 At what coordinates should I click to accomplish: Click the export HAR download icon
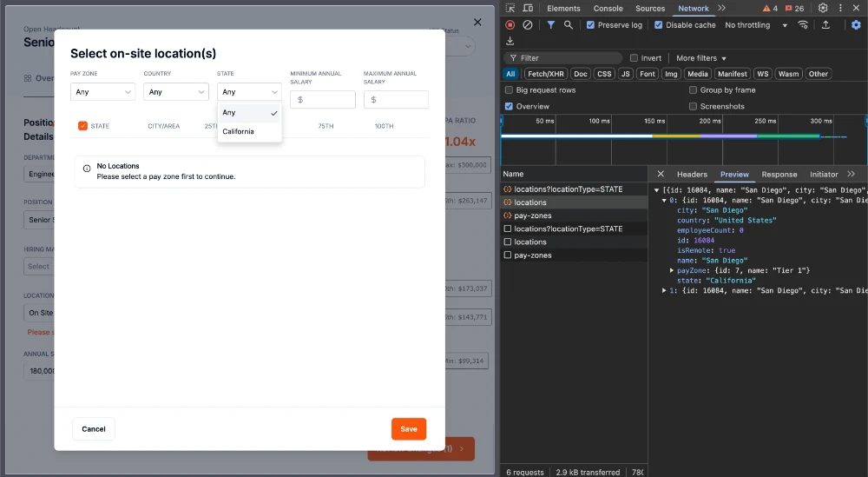point(510,41)
